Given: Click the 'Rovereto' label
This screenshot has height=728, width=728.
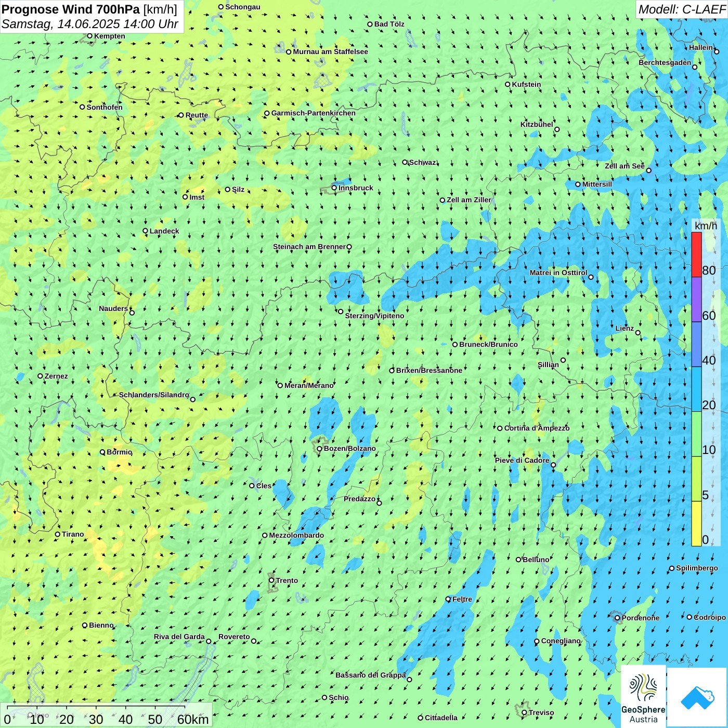Looking at the screenshot, I should [234, 636].
